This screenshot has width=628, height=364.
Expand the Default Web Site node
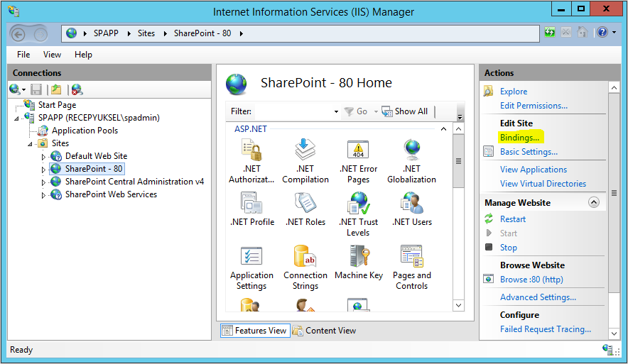coord(43,157)
